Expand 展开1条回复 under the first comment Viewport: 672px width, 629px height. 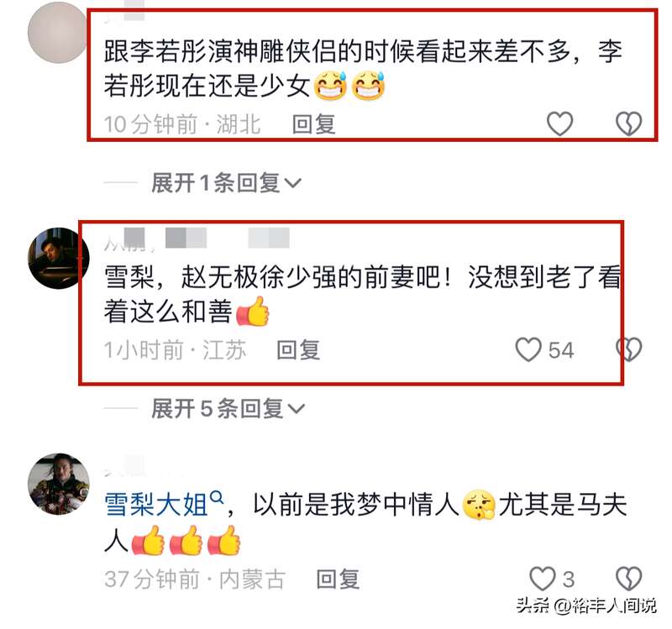[x=226, y=183]
